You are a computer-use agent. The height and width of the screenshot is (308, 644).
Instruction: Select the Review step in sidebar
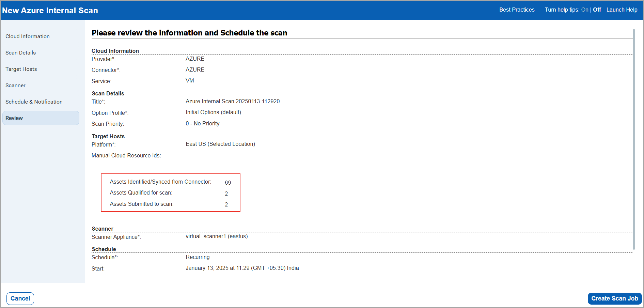(x=14, y=118)
